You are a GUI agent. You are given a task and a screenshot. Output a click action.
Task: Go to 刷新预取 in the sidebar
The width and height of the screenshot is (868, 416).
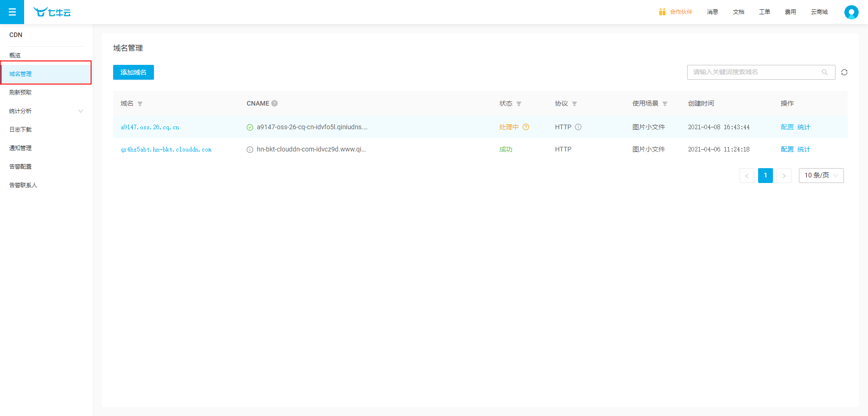(20, 93)
